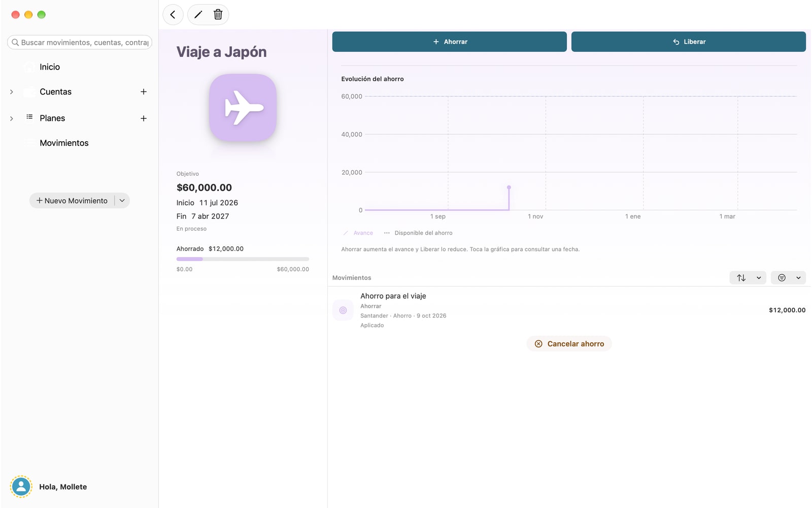Expand the Planes section chevron
812x508 pixels.
coord(12,118)
